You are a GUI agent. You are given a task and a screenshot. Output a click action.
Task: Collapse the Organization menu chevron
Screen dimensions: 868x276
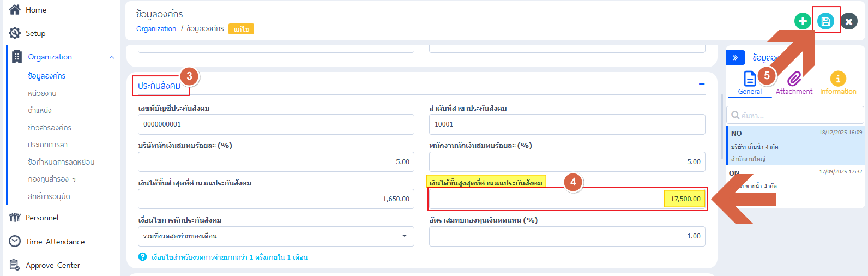click(112, 57)
